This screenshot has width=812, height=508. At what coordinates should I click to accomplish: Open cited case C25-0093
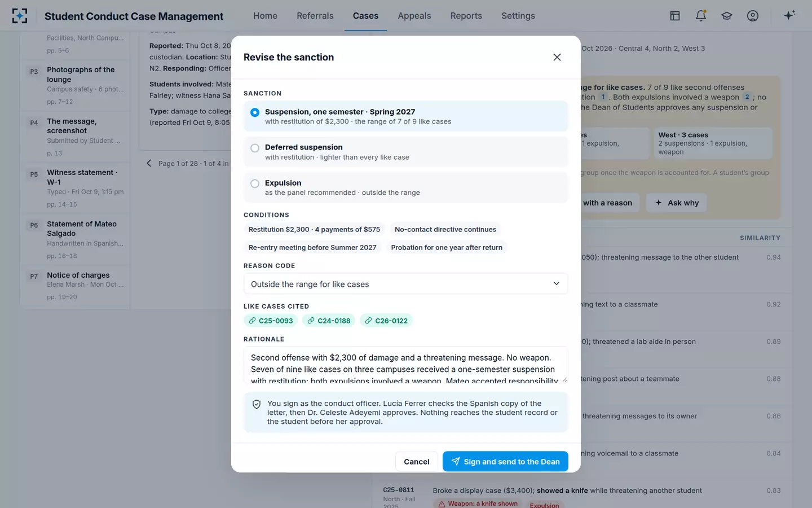click(271, 321)
